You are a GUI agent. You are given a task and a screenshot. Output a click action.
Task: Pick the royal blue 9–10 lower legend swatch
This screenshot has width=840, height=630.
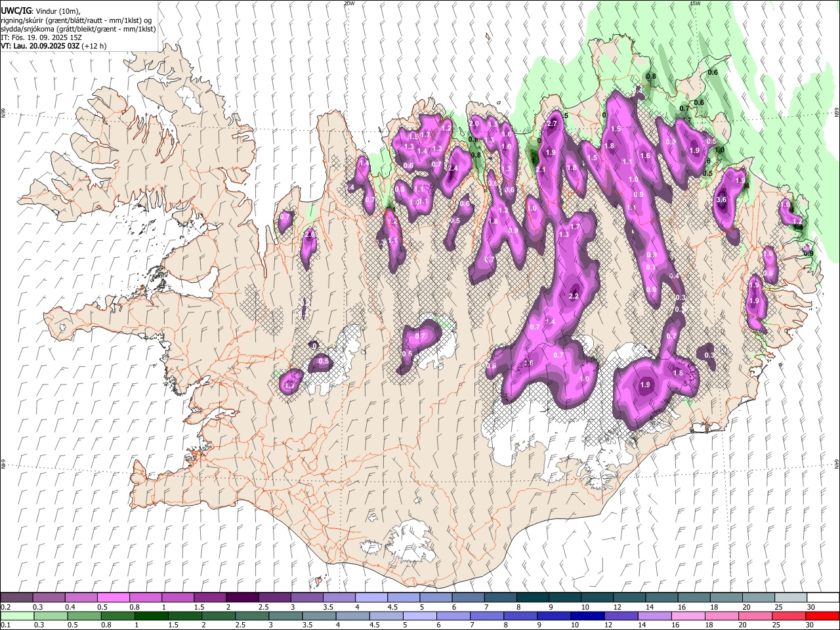pyautogui.click(x=555, y=616)
